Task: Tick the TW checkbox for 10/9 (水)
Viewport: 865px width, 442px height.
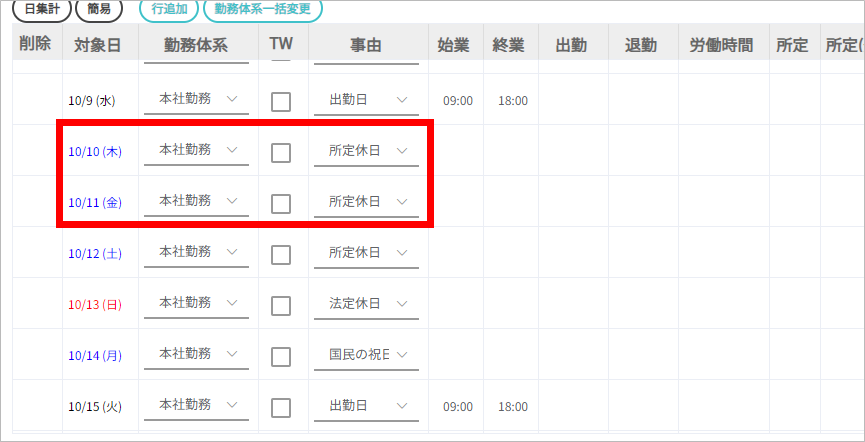Action: click(281, 101)
